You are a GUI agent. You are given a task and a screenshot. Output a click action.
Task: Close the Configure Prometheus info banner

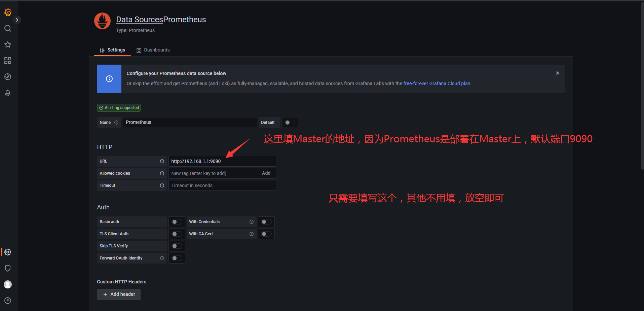(558, 73)
